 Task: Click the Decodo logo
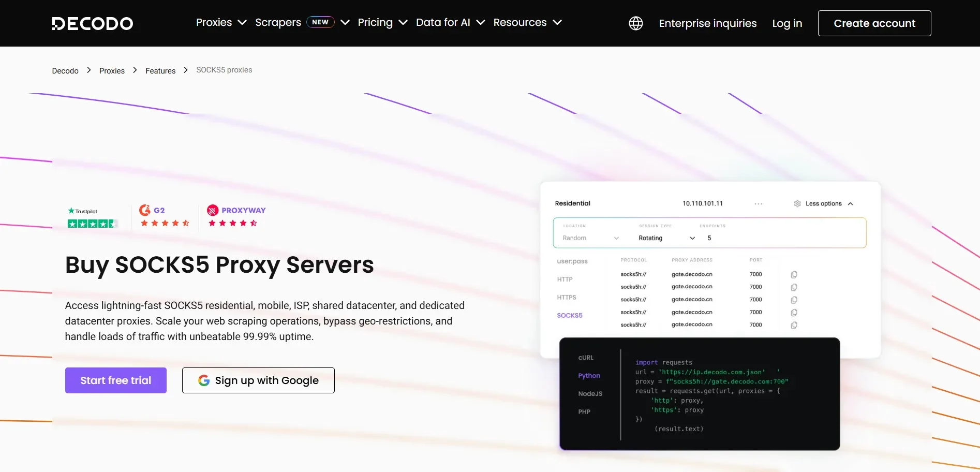coord(93,23)
